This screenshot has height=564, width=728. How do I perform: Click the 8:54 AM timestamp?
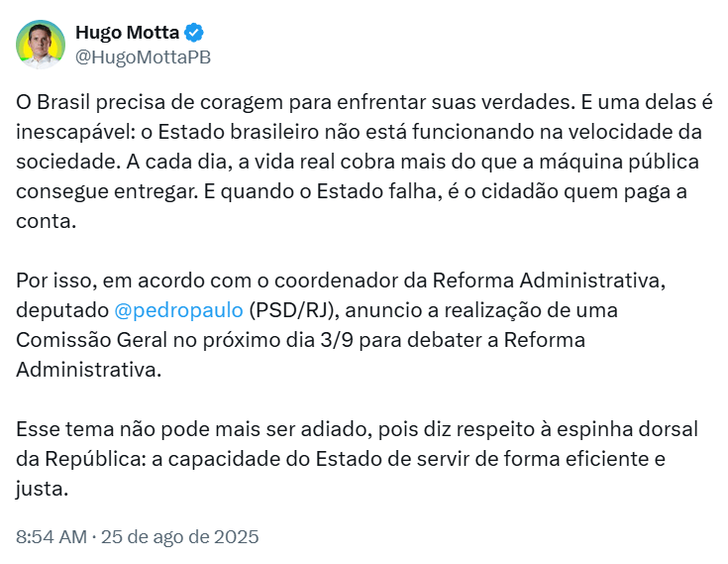click(x=52, y=537)
